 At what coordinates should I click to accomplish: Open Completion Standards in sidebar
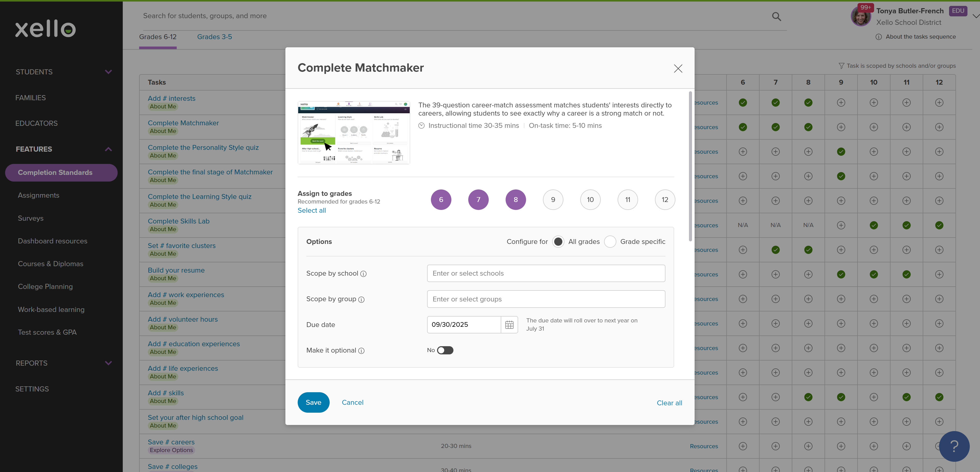[61, 173]
